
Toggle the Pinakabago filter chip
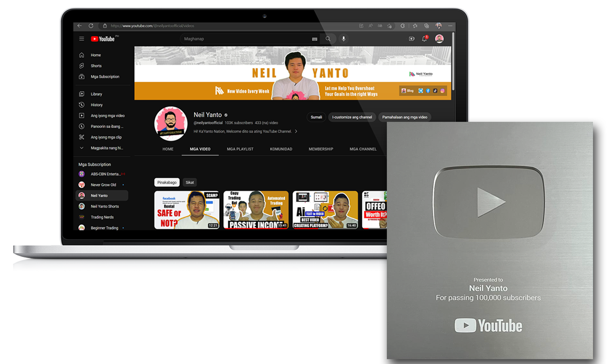167,182
